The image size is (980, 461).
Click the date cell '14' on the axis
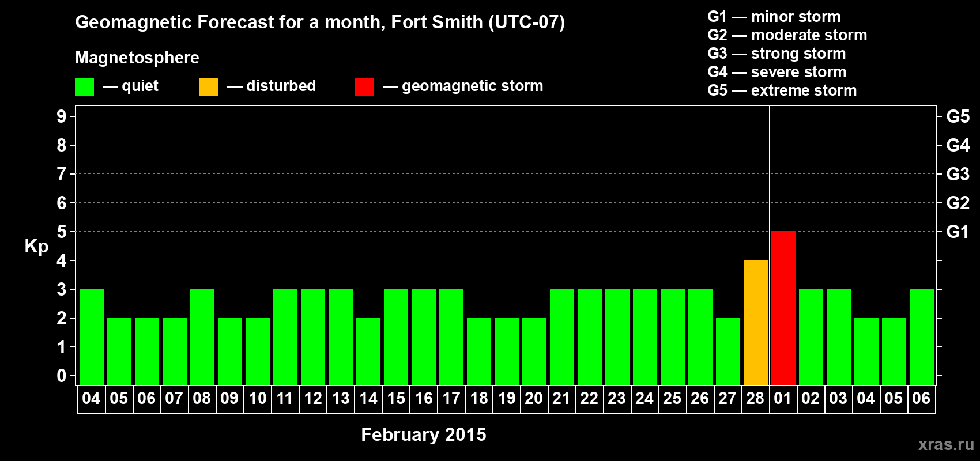[x=368, y=399]
